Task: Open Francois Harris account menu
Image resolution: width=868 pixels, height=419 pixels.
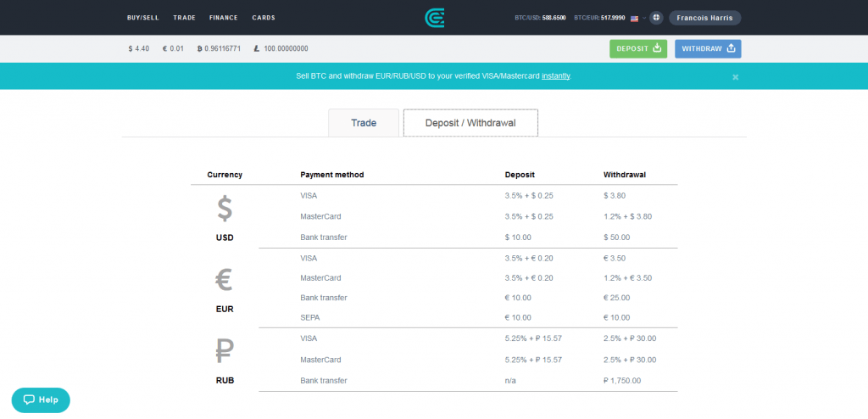Action: click(x=704, y=18)
